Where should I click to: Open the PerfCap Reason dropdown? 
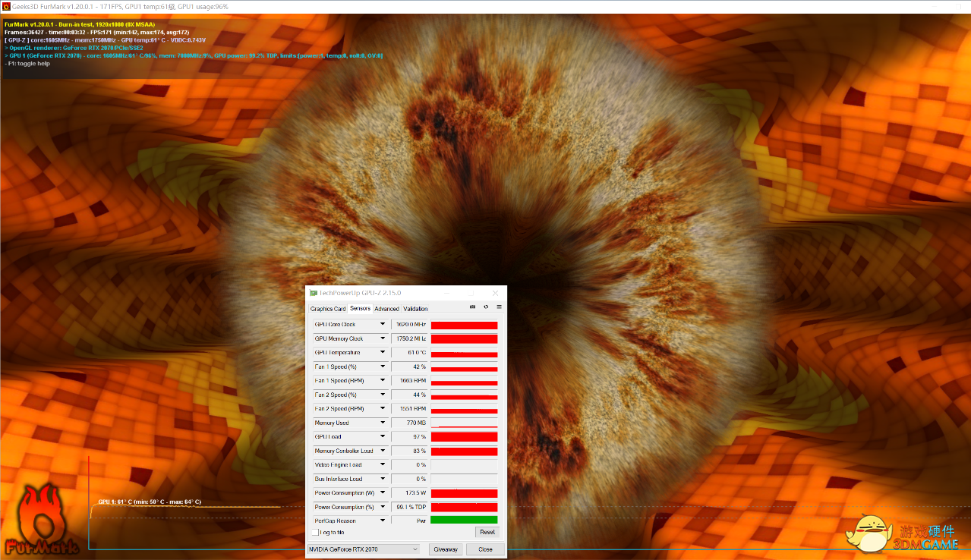[x=383, y=521]
